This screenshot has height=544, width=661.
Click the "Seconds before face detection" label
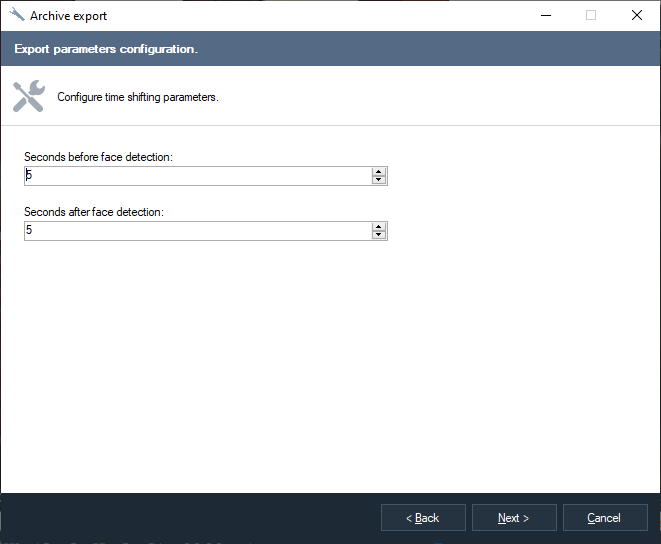coord(98,157)
